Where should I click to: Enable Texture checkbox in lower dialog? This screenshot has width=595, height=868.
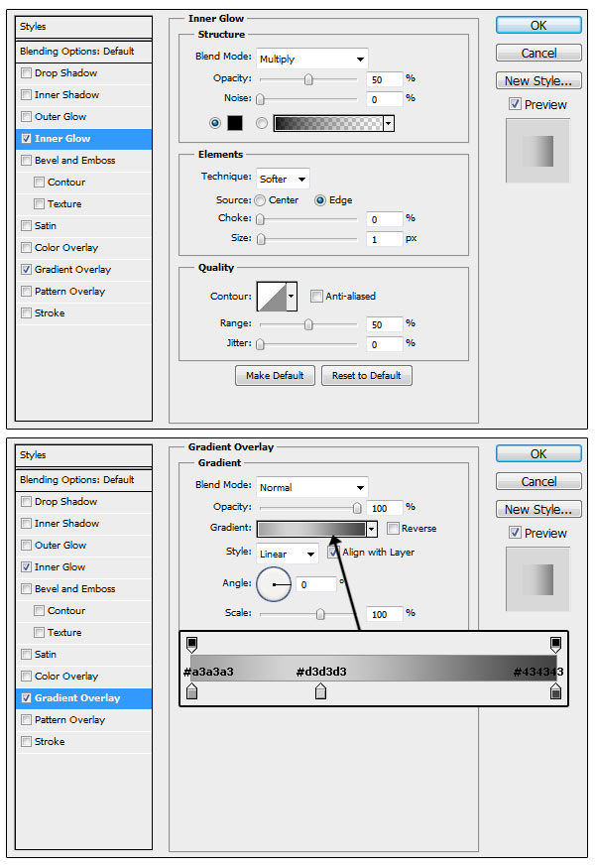coord(40,632)
